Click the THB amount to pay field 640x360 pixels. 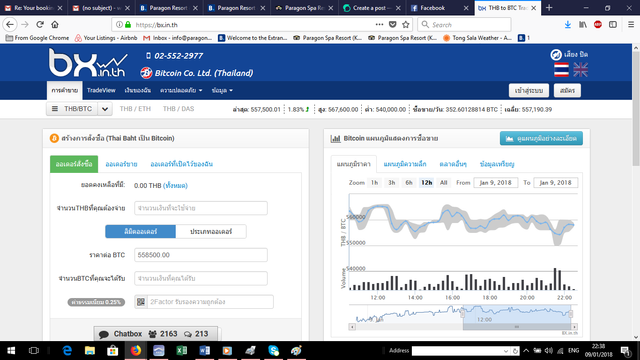201,208
